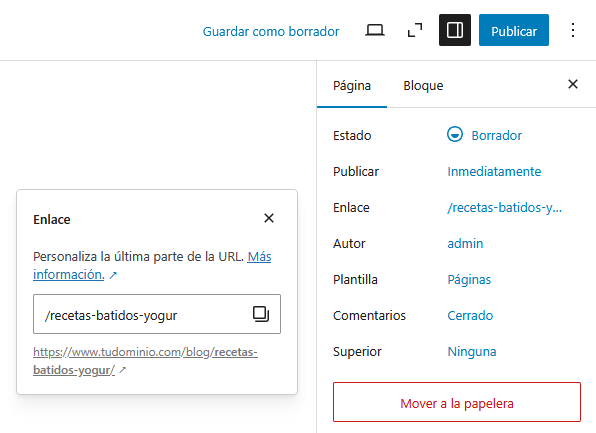The height and width of the screenshot is (433, 596).
Task: Switch to the Página tab
Action: click(x=352, y=86)
